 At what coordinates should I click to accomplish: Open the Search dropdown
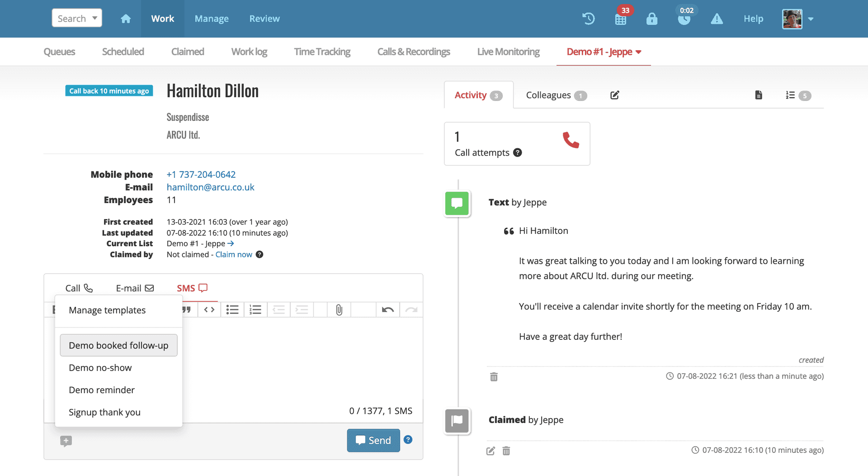pyautogui.click(x=77, y=18)
